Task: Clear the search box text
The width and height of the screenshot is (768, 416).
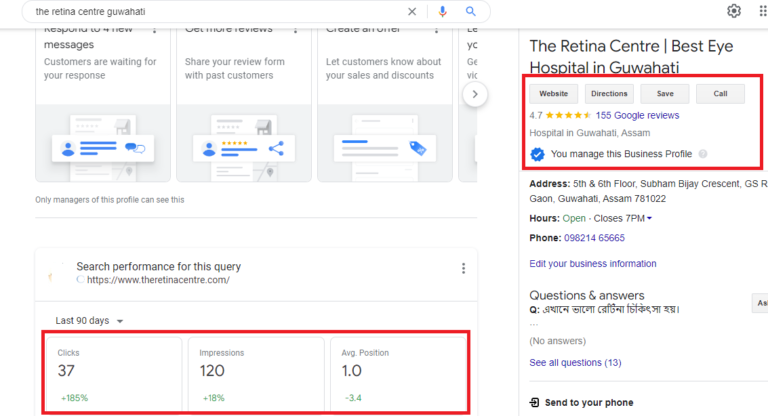Action: point(412,11)
